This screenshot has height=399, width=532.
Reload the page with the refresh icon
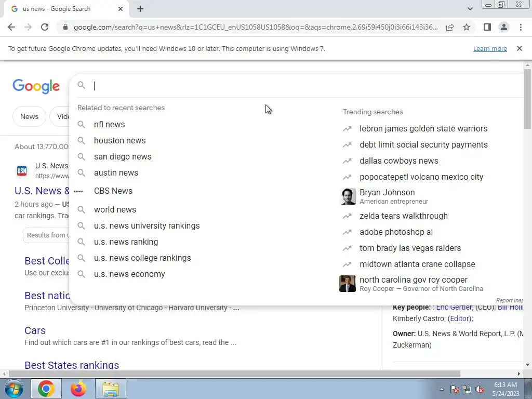[45, 27]
